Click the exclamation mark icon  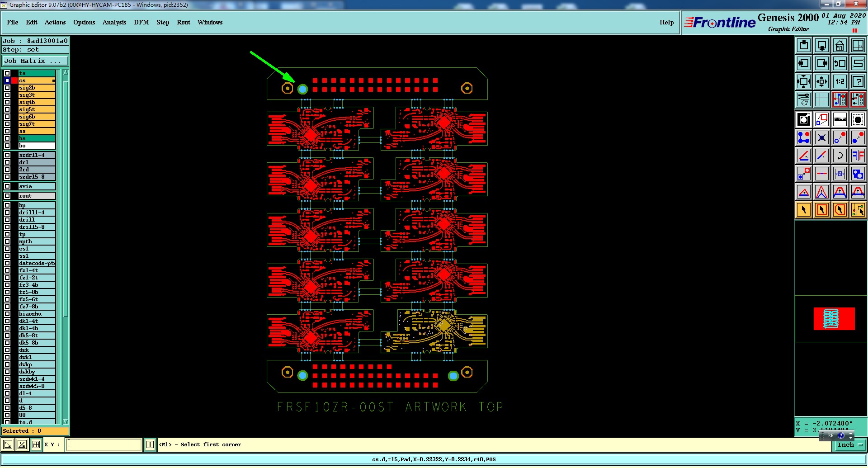(x=150, y=445)
